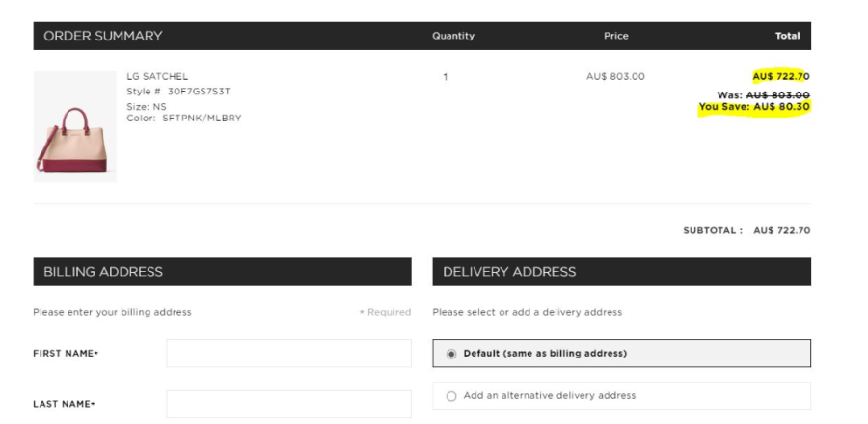Choose Add an alternative delivery address
The image size is (868, 424).
tap(451, 396)
